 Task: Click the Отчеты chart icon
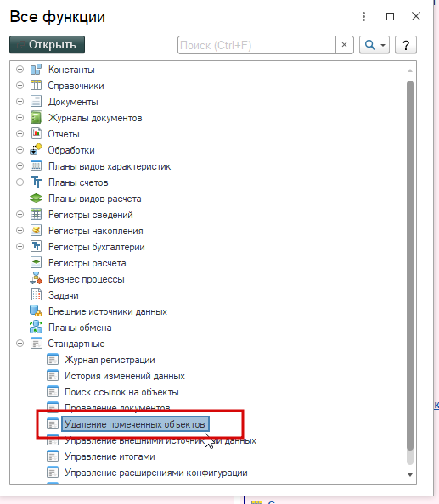point(36,134)
